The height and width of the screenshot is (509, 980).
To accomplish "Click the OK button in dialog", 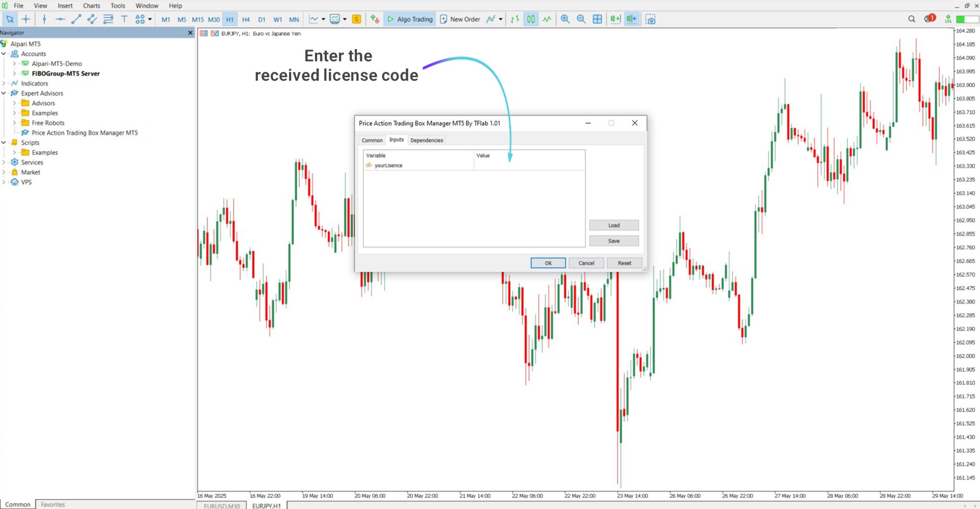I will click(548, 263).
